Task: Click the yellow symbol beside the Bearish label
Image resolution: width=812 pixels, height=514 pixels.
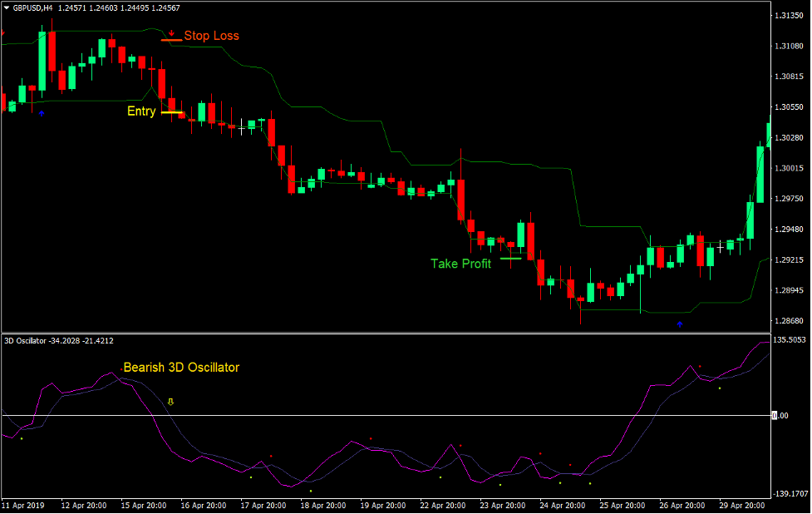Action: [x=170, y=400]
